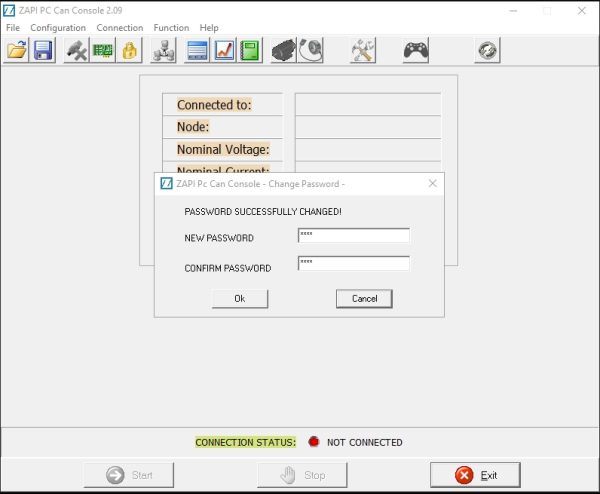Click the empty Node value box

(x=368, y=127)
